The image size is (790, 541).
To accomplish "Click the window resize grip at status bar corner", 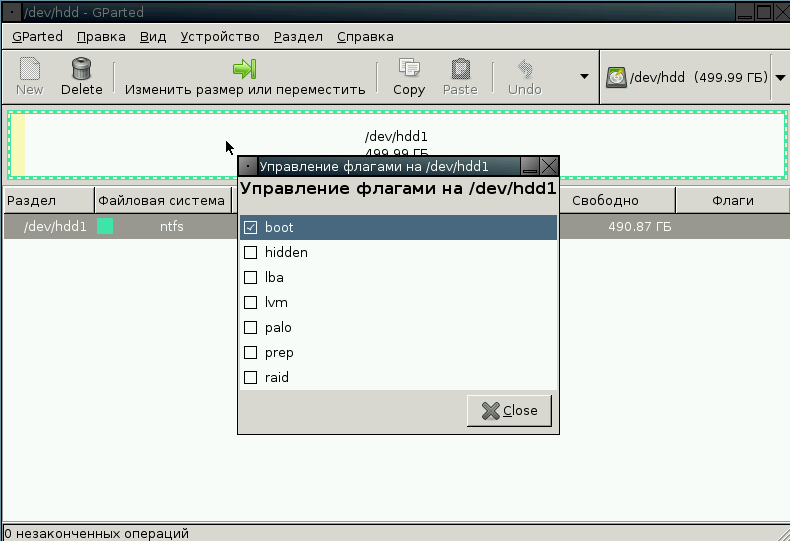I will (783, 534).
